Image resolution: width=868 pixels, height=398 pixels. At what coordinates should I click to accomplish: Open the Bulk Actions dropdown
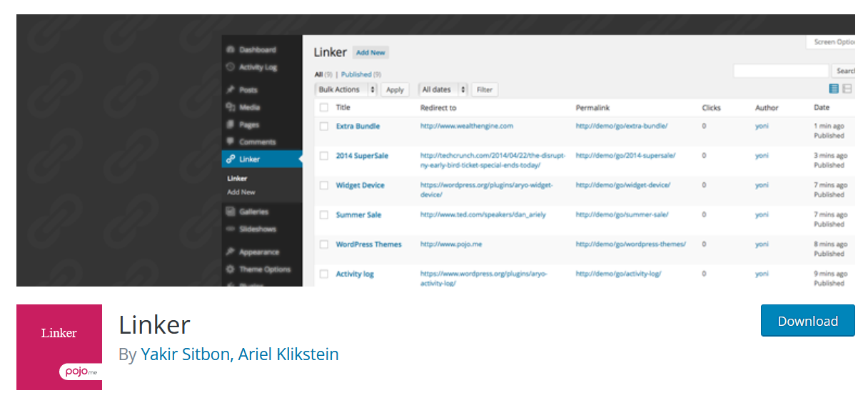pyautogui.click(x=346, y=89)
